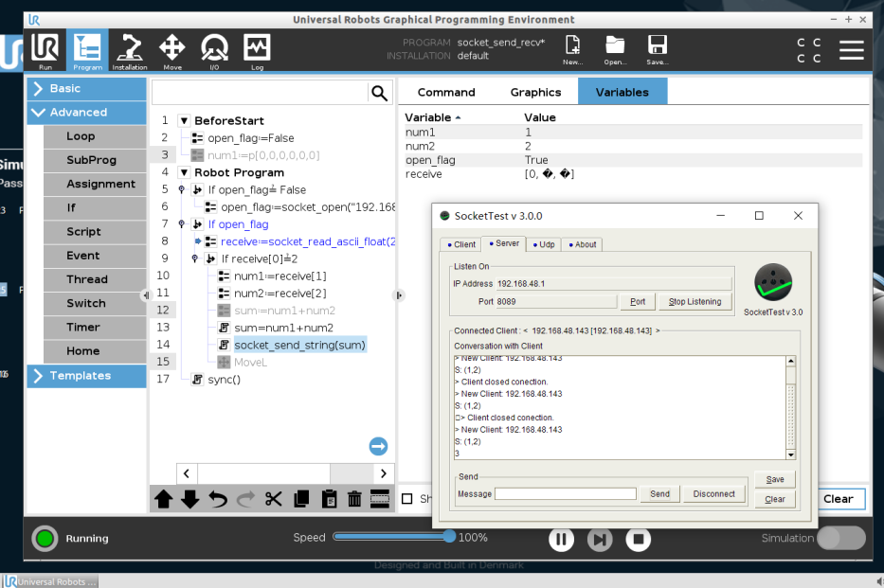The height and width of the screenshot is (588, 884).
Task: Clear the SocketTest conversation
Action: [x=775, y=499]
